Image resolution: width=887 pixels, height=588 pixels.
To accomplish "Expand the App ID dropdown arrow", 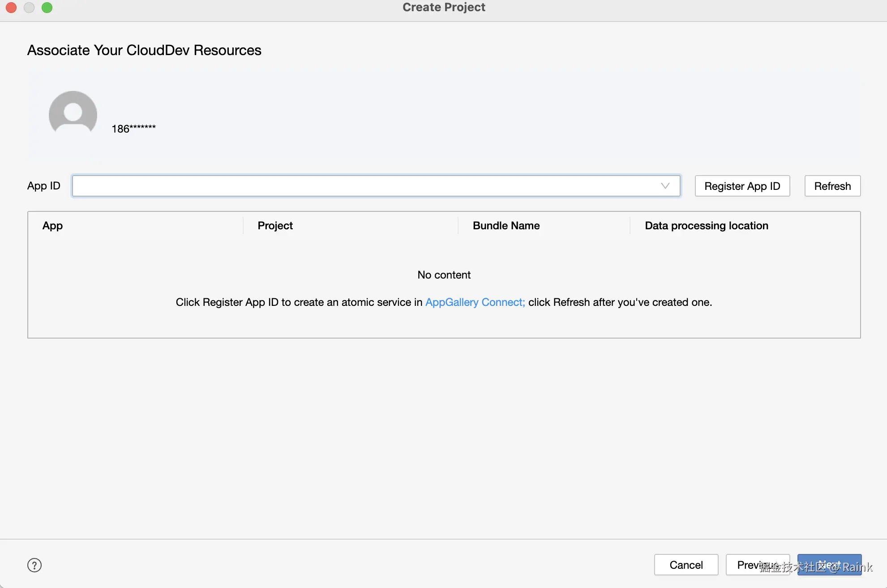I will point(665,186).
